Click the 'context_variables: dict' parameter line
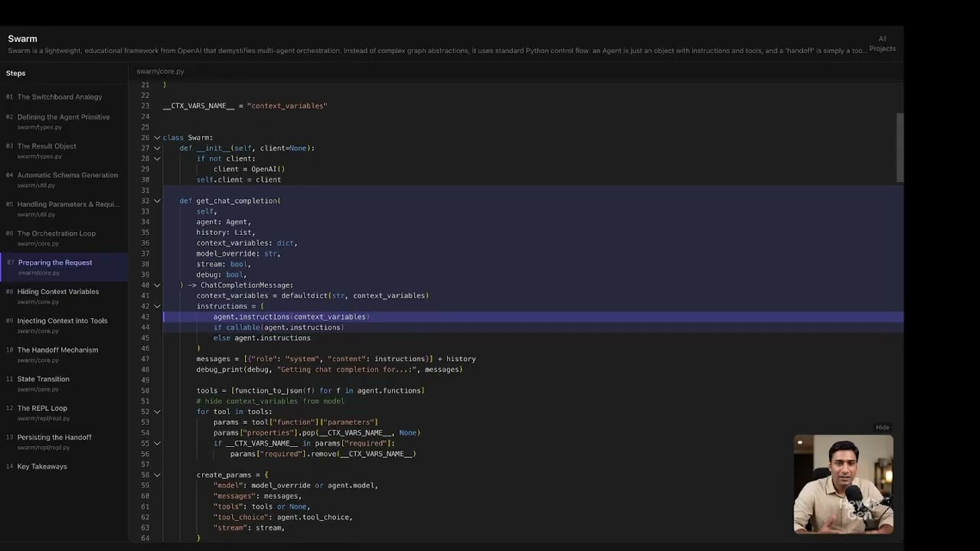Screen dimensions: 980x551 click(247, 243)
